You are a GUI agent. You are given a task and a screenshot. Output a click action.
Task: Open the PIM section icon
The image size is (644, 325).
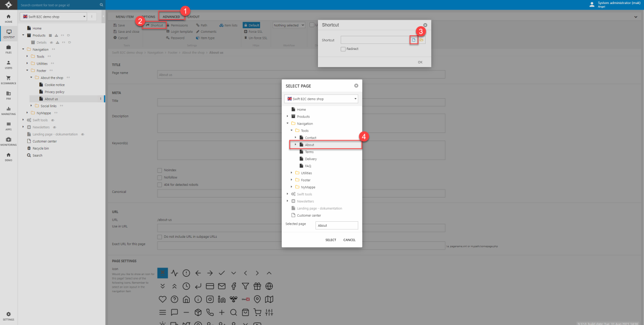point(9,95)
